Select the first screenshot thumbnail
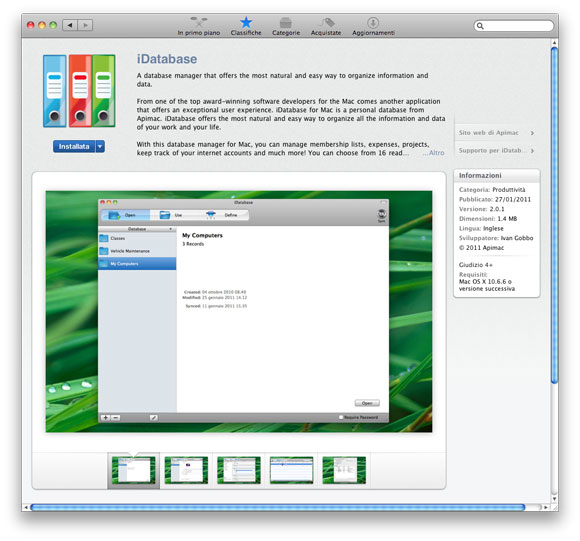580x541 pixels. coord(134,470)
